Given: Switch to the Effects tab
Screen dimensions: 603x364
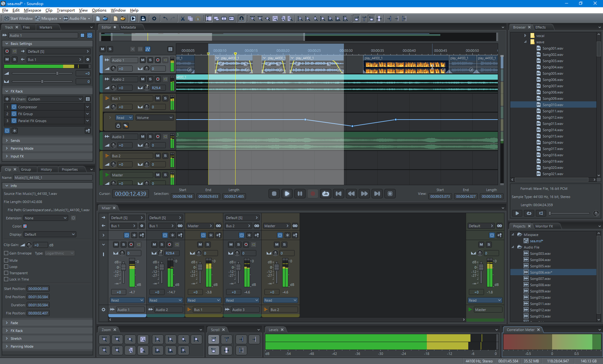Looking at the screenshot, I should pos(540,27).
